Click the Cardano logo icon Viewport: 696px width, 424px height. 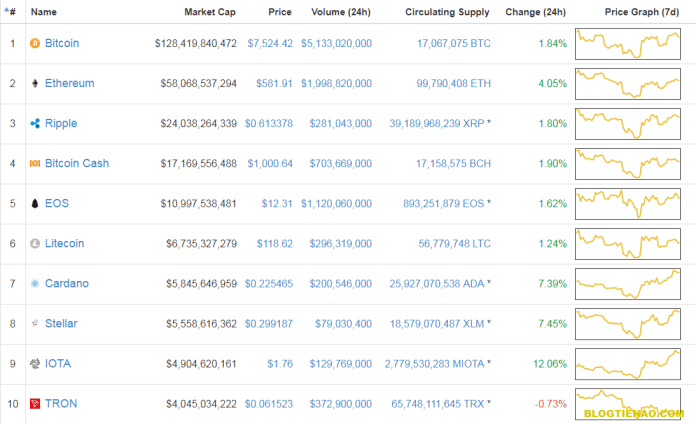coord(35,283)
